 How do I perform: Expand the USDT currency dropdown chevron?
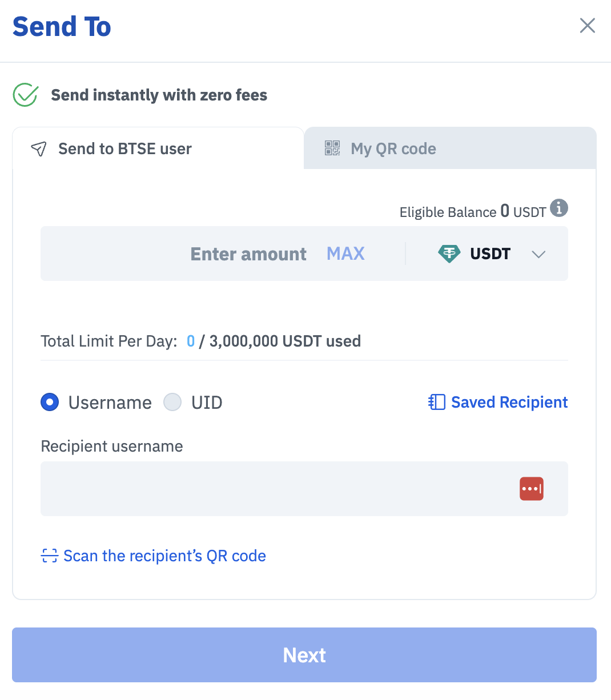538,255
